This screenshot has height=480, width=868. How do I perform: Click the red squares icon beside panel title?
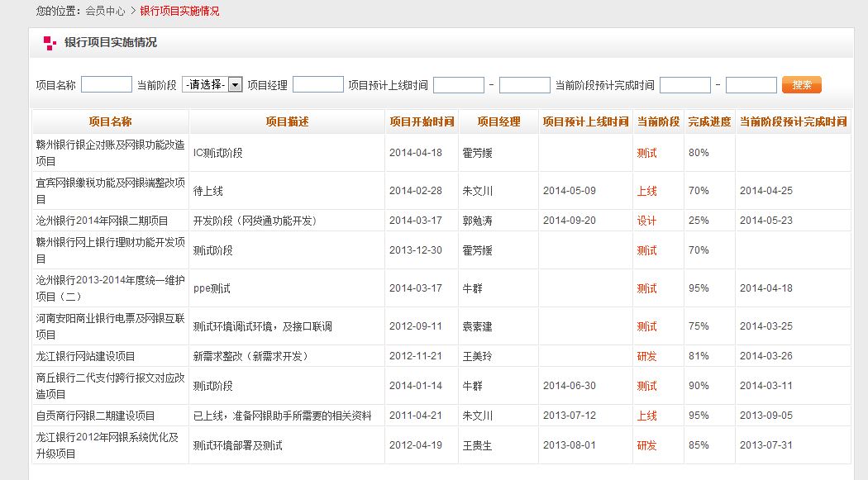[50, 43]
